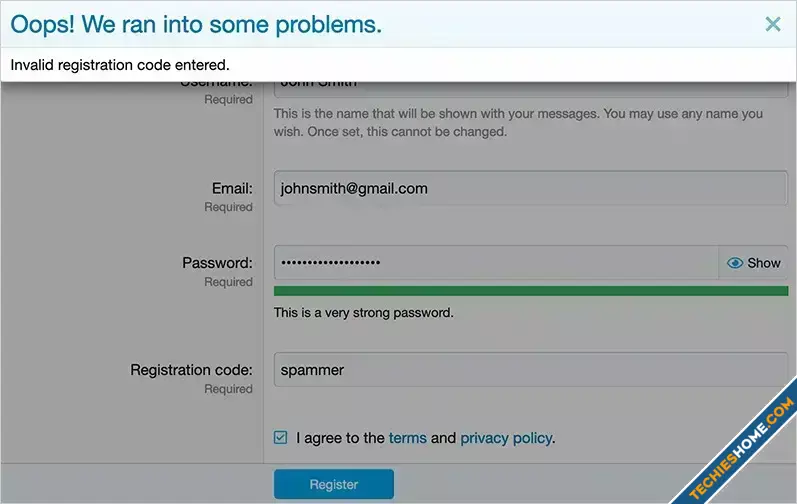
Task: Toggle password visibility with the Show button
Action: tap(753, 263)
